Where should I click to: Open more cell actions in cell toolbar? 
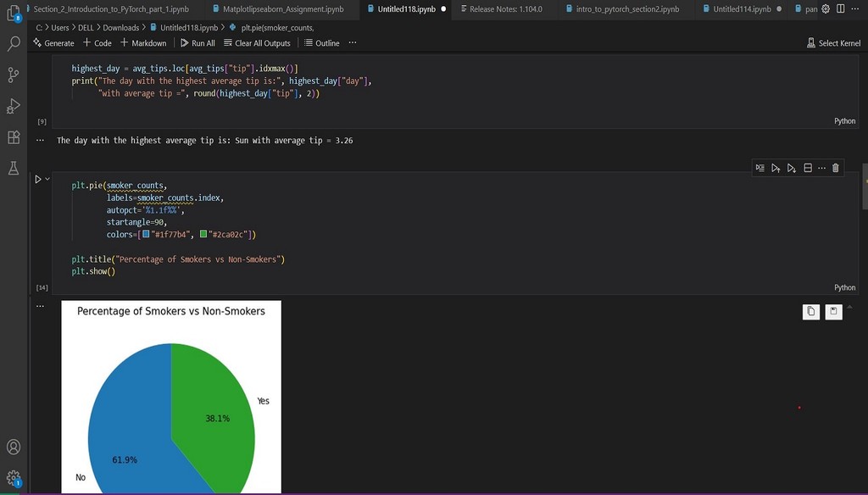(821, 168)
